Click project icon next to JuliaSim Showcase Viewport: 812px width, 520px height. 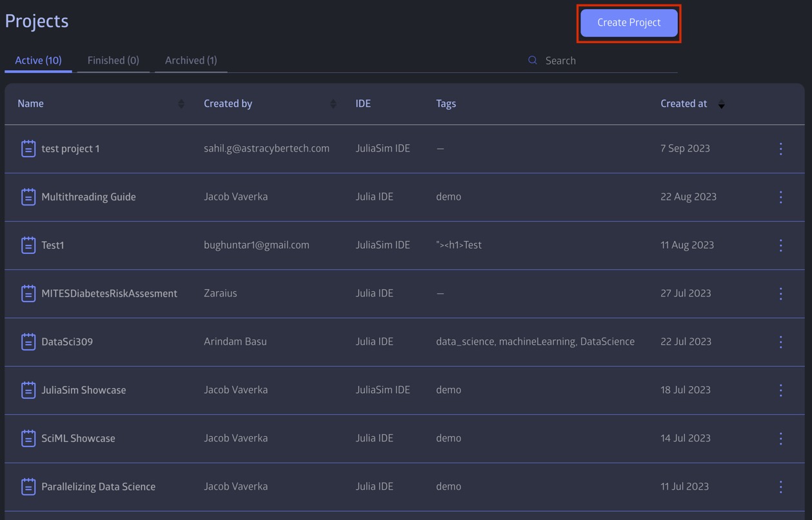click(28, 390)
